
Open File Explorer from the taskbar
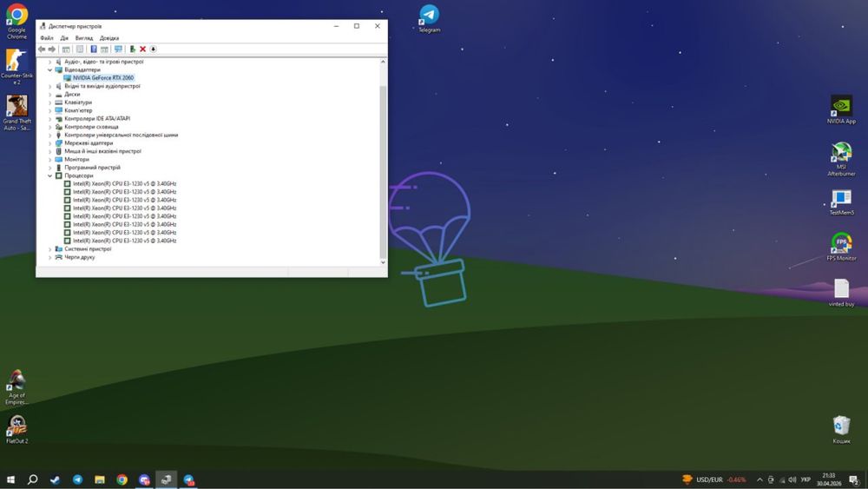point(100,479)
